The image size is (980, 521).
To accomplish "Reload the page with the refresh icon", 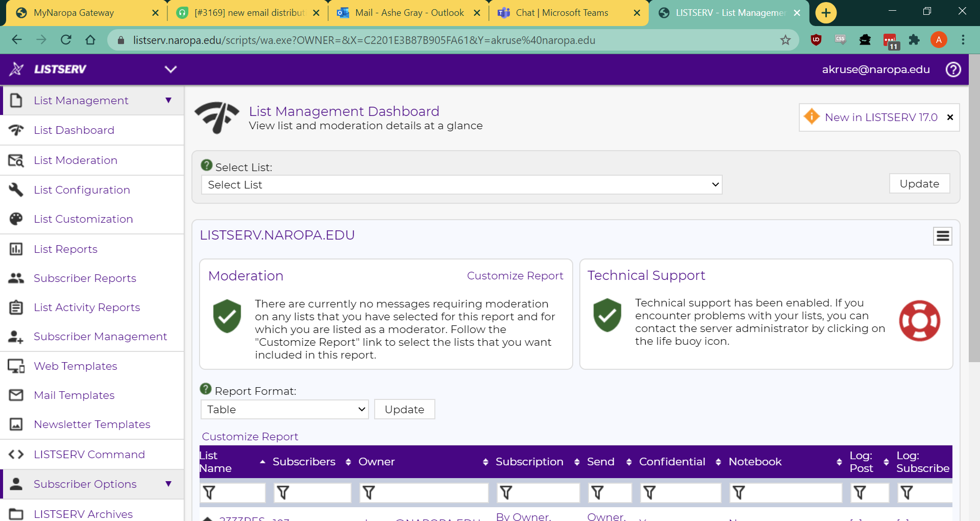I will pyautogui.click(x=66, y=39).
